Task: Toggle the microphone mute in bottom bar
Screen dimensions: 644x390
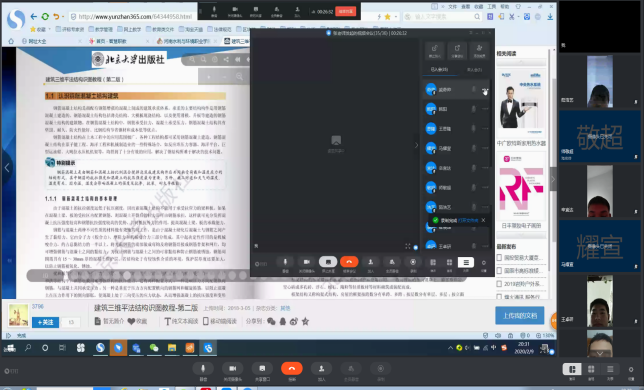Action: click(203, 368)
